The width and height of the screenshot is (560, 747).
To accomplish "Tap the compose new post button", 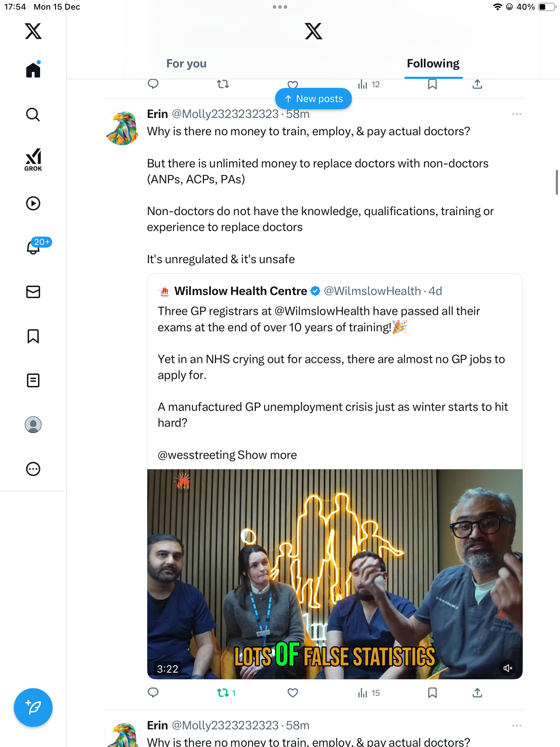I will click(33, 708).
